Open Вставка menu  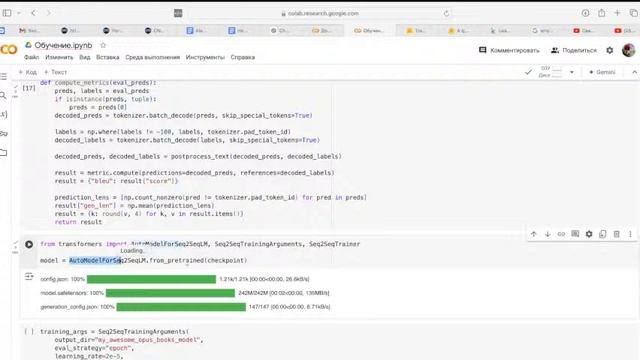tap(108, 58)
